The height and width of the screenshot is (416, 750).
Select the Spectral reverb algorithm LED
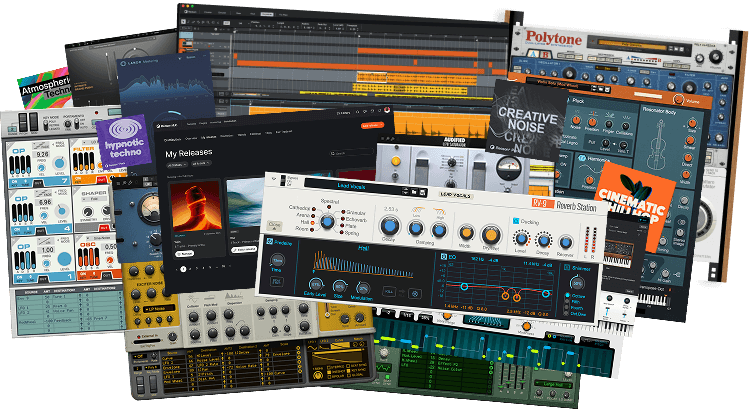point(329,207)
